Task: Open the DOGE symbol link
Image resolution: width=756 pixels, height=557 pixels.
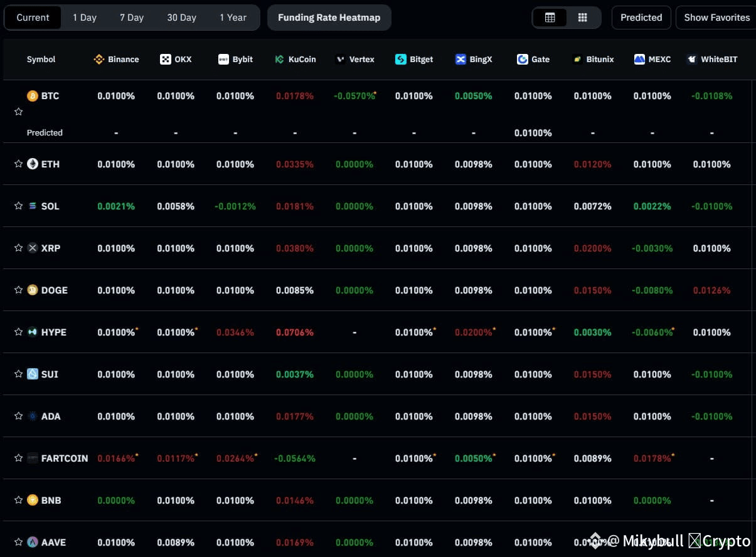Action: pyautogui.click(x=55, y=290)
